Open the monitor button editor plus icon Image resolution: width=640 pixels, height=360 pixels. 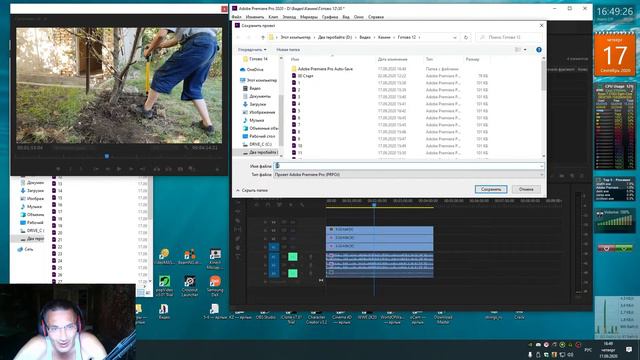[x=217, y=169]
